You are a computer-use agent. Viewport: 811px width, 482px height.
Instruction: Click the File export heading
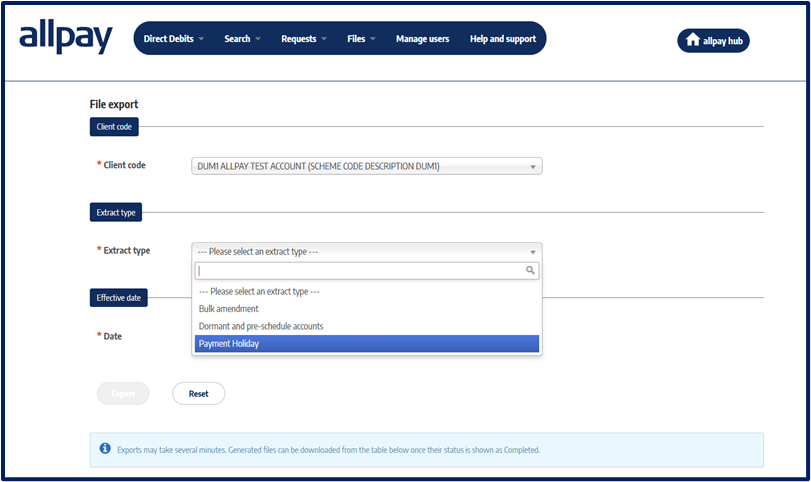point(114,104)
